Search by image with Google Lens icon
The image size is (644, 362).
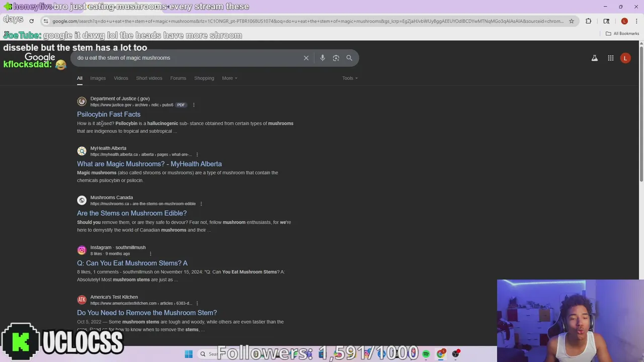pos(336,58)
